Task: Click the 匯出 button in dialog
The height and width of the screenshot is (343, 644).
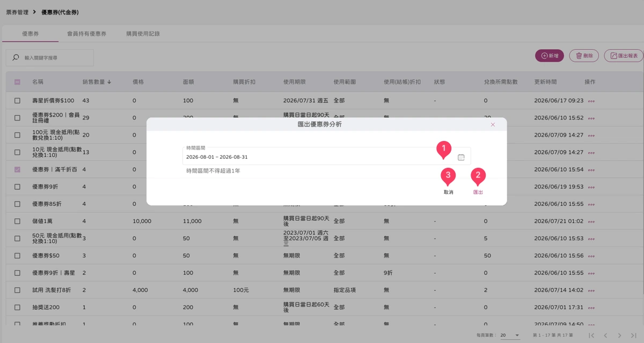Action: point(478,192)
